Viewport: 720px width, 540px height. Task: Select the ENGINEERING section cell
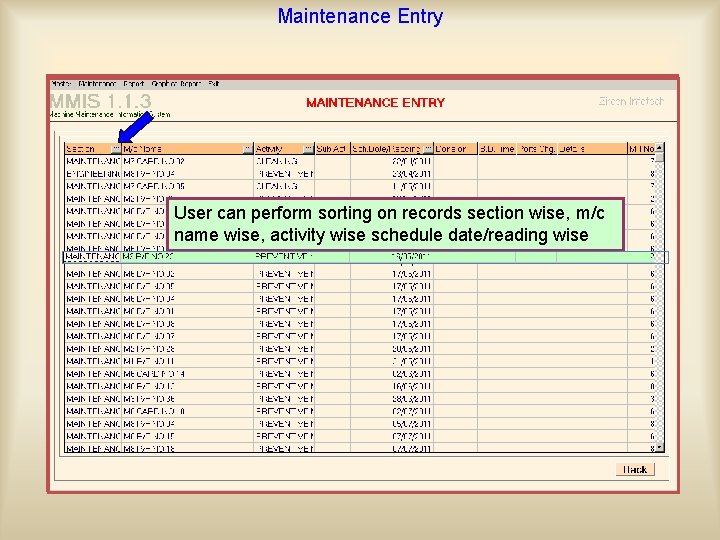[93, 174]
